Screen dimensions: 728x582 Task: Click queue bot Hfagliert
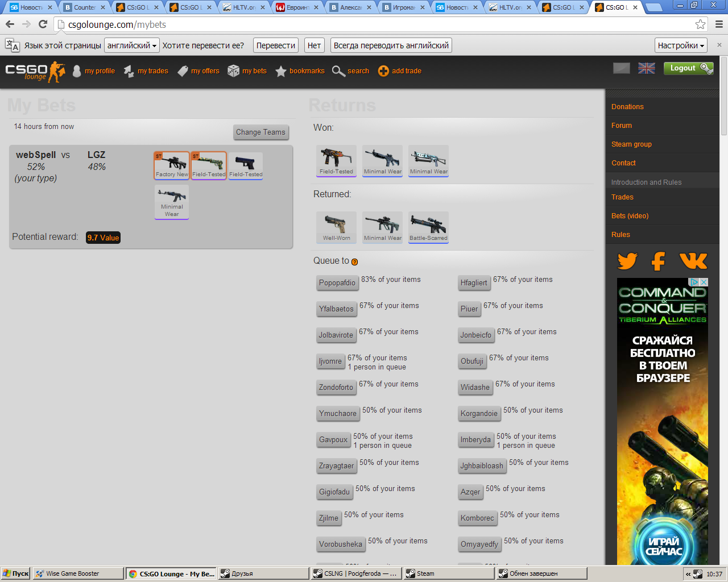[474, 282]
